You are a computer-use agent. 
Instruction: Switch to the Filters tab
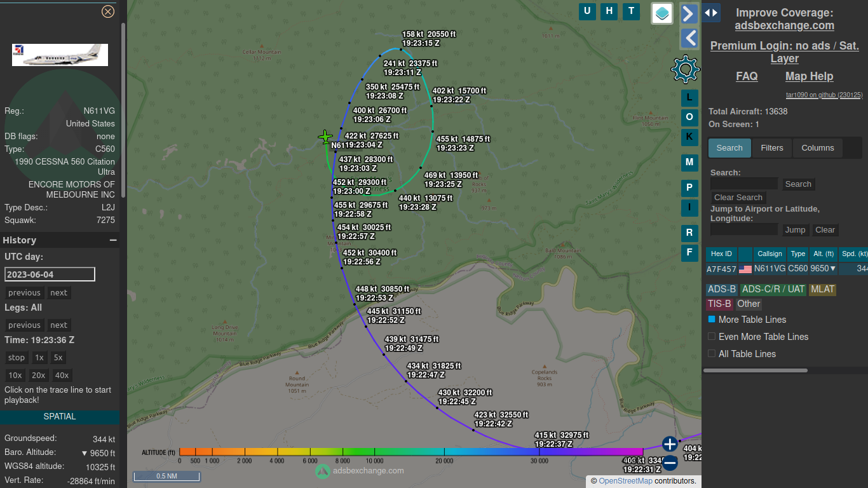[x=772, y=148]
